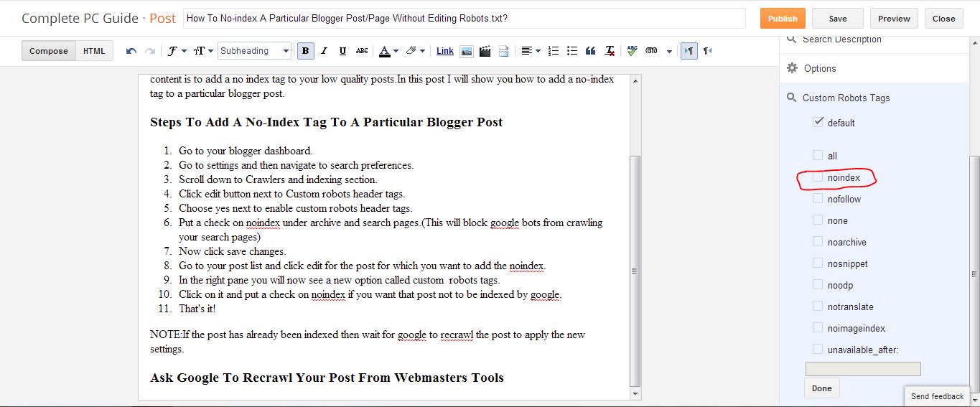The height and width of the screenshot is (407, 980).
Task: Insert a video using clapperboard icon
Action: [x=485, y=51]
